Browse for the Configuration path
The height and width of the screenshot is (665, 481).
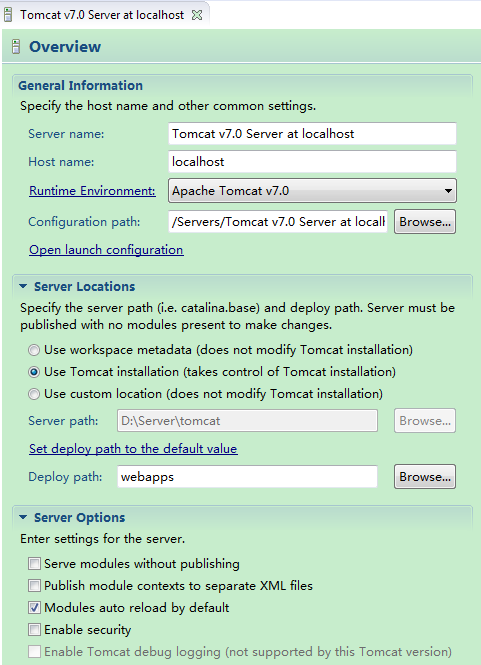[425, 221]
